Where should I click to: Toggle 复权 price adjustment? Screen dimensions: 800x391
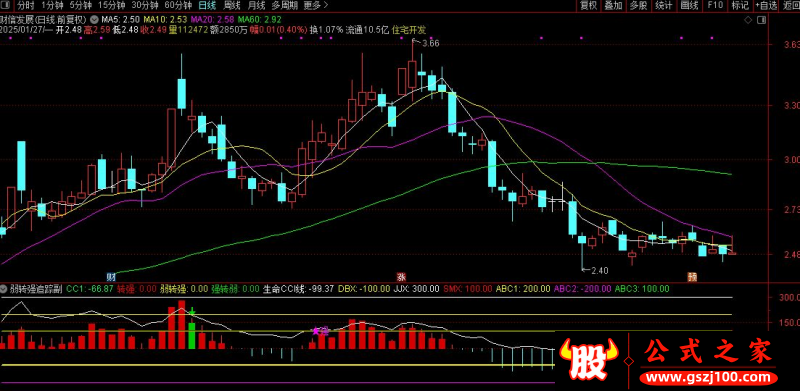click(x=589, y=6)
